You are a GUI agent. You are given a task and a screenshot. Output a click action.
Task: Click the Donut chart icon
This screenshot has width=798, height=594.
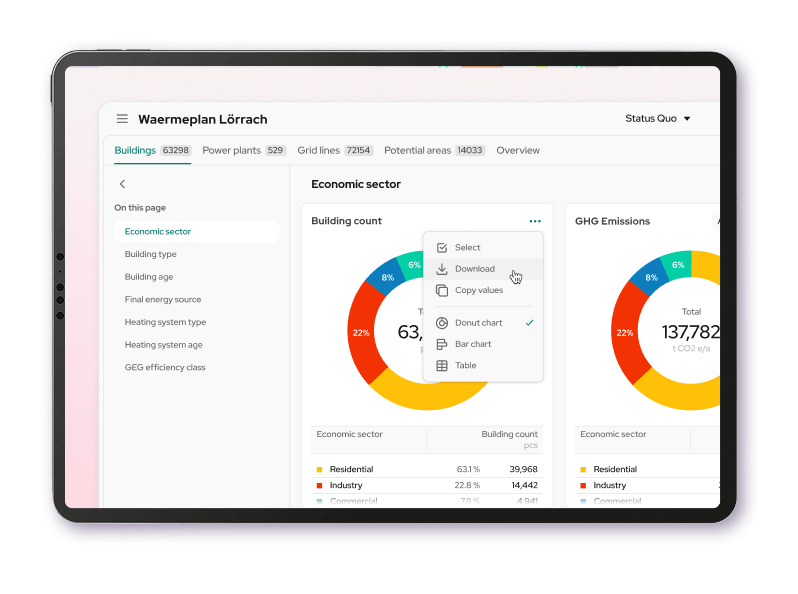pyautogui.click(x=442, y=323)
